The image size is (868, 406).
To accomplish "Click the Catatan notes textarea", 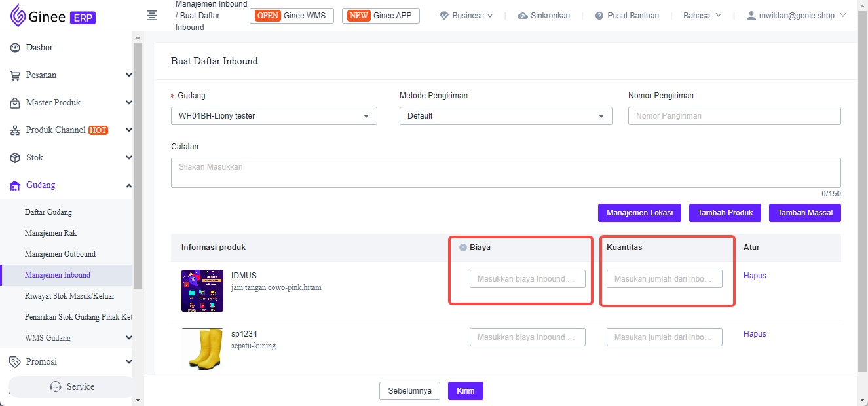I will 506,173.
